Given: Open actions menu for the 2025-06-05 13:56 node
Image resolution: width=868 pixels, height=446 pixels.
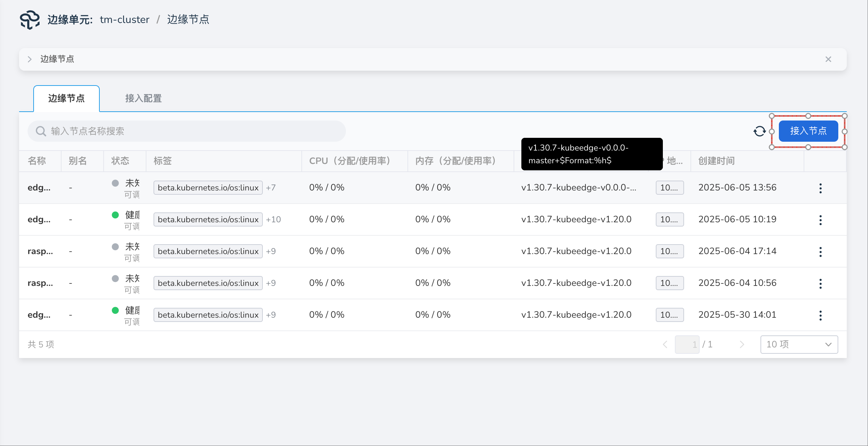Looking at the screenshot, I should tap(820, 188).
